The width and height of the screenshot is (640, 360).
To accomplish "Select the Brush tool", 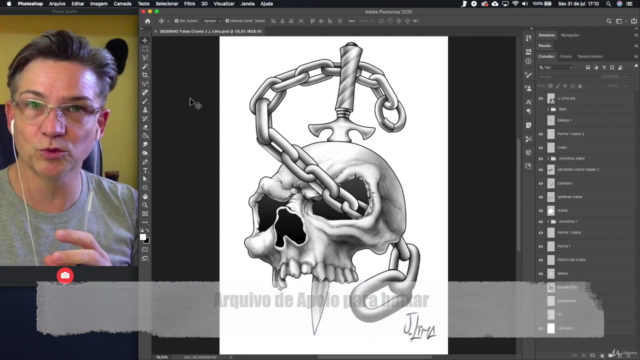I will tap(145, 101).
